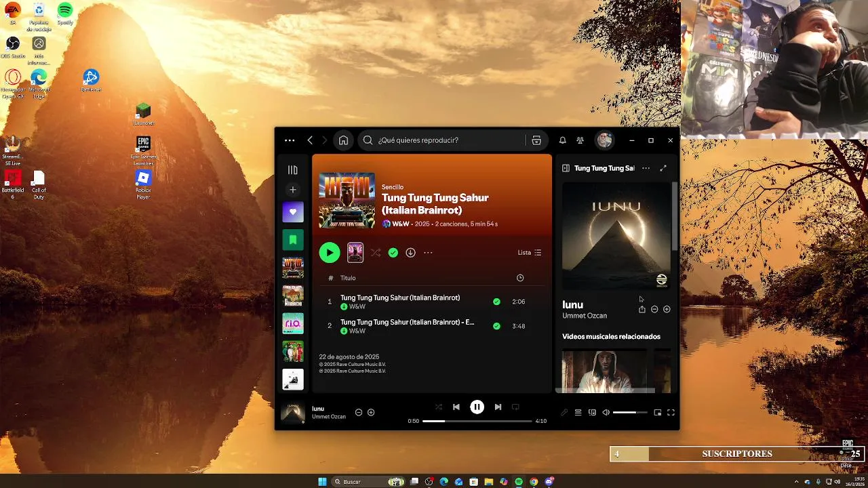Toggle the saved-to-library green checkmark for album
Image resolution: width=868 pixels, height=488 pixels.
(x=393, y=253)
